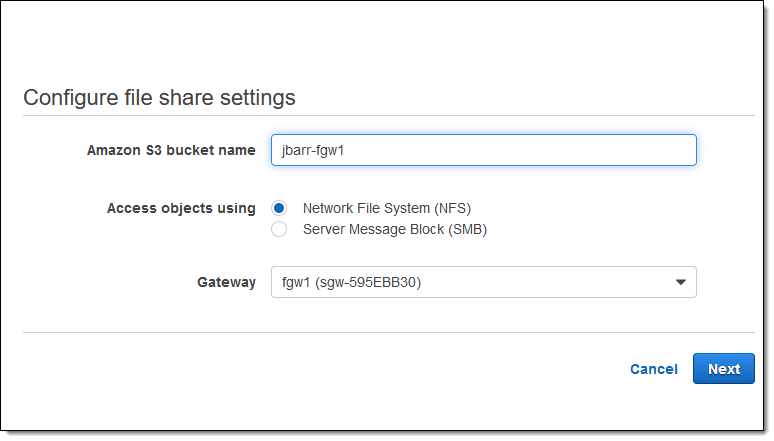Click the Gateway dropdown arrow
Screen dimensions: 774x441
pyautogui.click(x=680, y=282)
